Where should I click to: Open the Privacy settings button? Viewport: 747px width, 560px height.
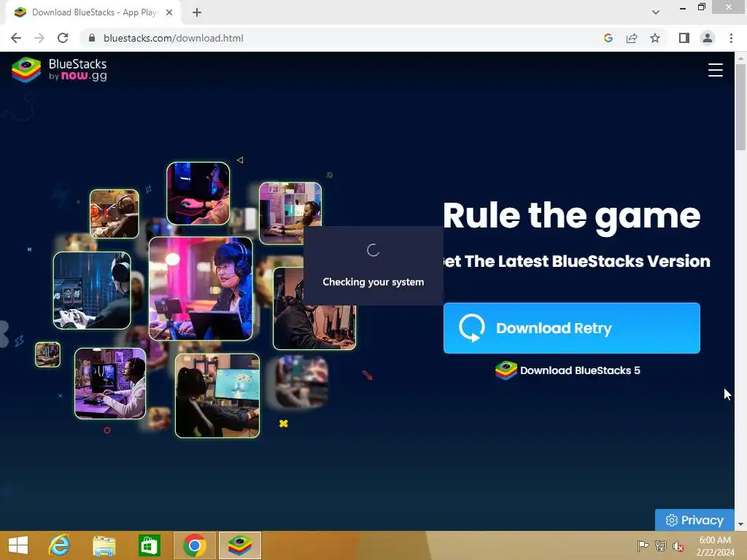click(694, 520)
